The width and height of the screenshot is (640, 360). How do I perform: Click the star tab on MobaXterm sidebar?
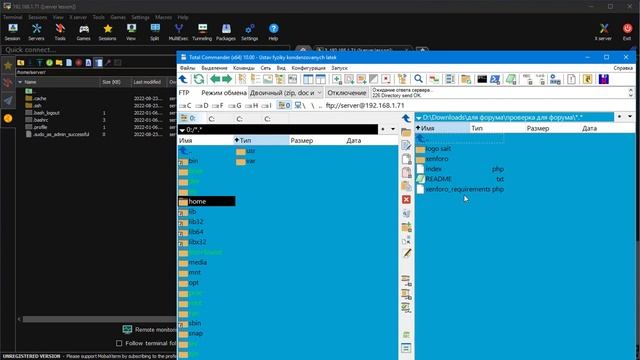coord(8,65)
